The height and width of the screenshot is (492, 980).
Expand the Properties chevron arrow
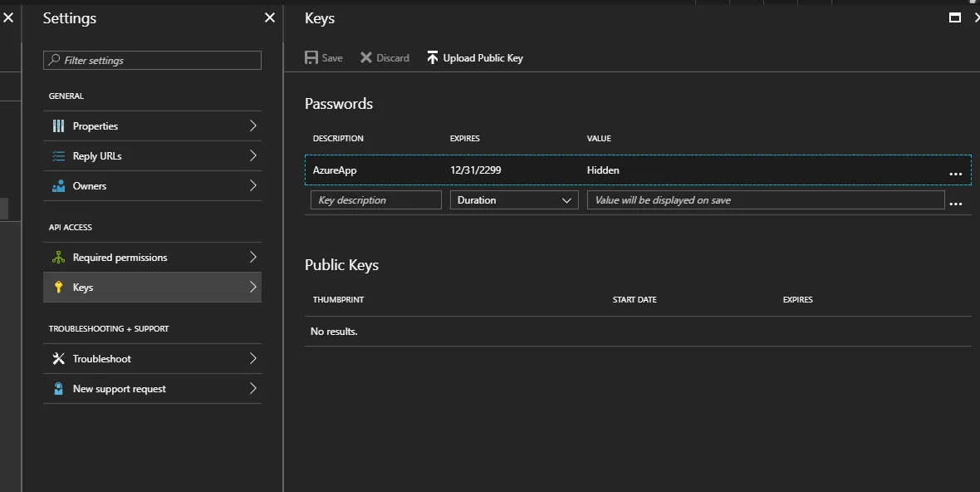click(x=252, y=126)
